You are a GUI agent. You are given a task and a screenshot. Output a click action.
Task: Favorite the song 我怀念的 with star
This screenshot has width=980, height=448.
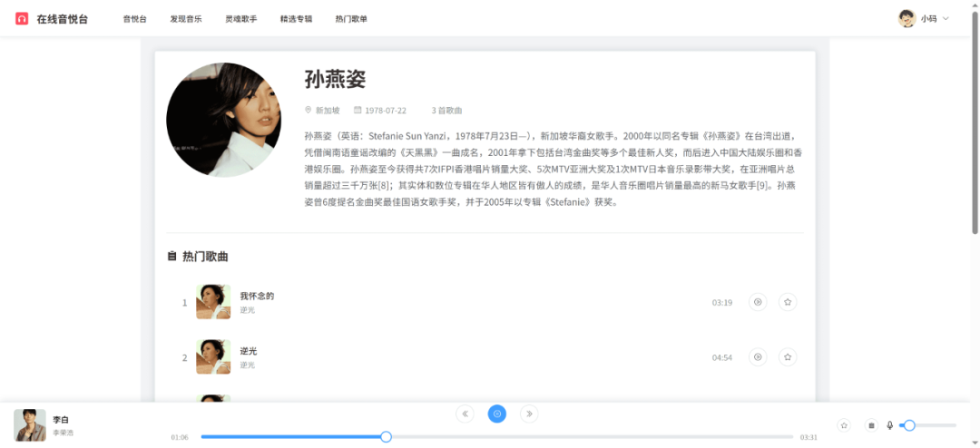click(788, 302)
